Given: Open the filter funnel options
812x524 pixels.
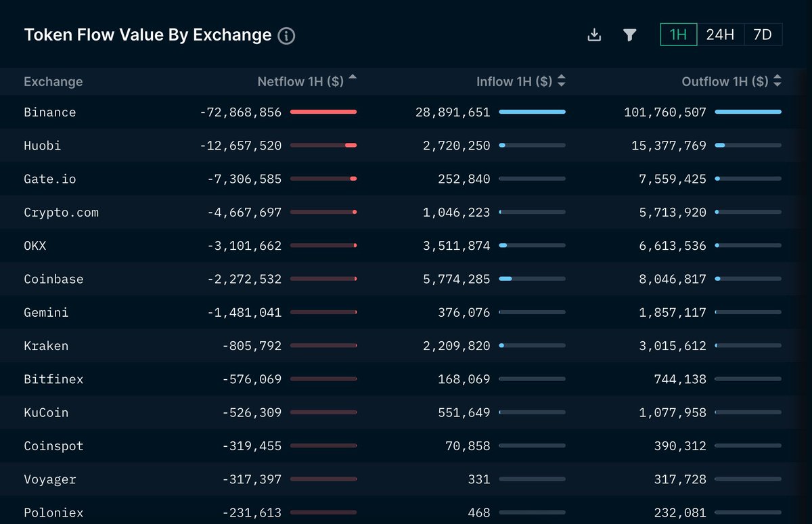Looking at the screenshot, I should pos(629,34).
